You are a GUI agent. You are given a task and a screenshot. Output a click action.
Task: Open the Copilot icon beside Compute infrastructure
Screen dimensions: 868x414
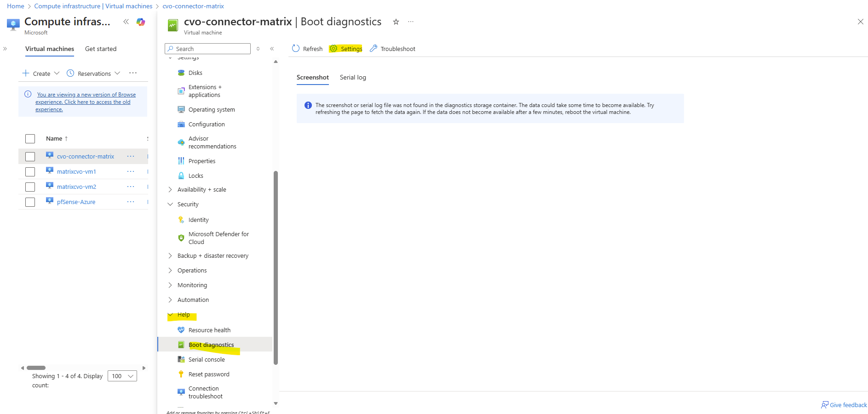pyautogui.click(x=141, y=22)
